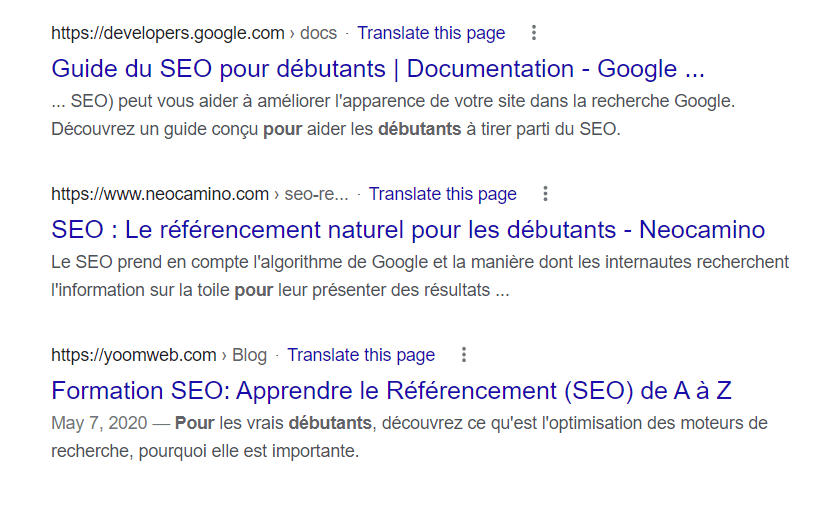Click bold 'débutants' in the first snippet
This screenshot has width=829, height=516.
419,129
